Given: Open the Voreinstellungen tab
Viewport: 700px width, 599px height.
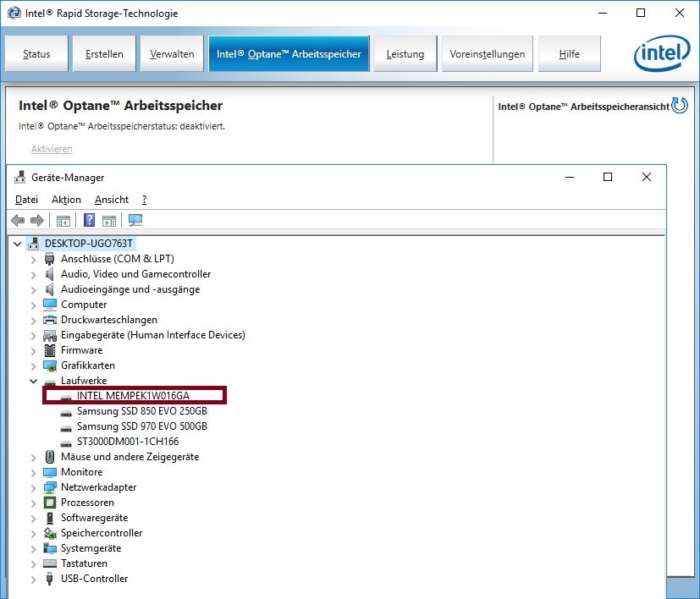Looking at the screenshot, I should pos(487,53).
